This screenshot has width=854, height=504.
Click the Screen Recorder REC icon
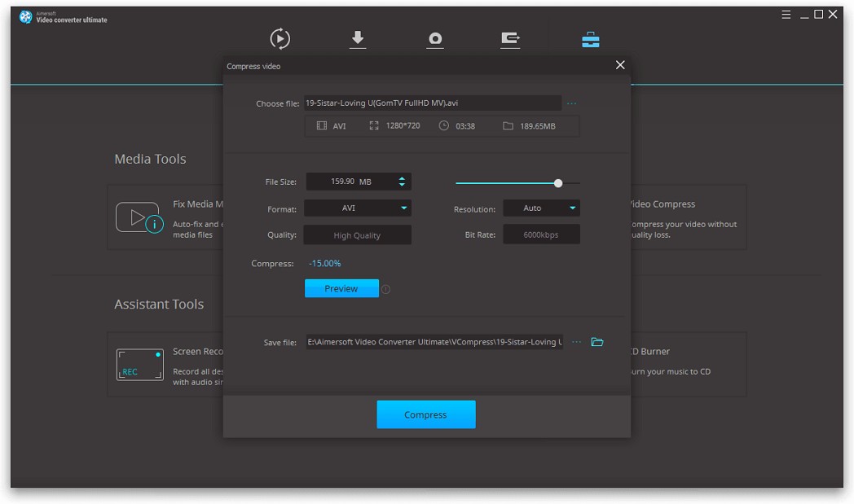pyautogui.click(x=139, y=364)
